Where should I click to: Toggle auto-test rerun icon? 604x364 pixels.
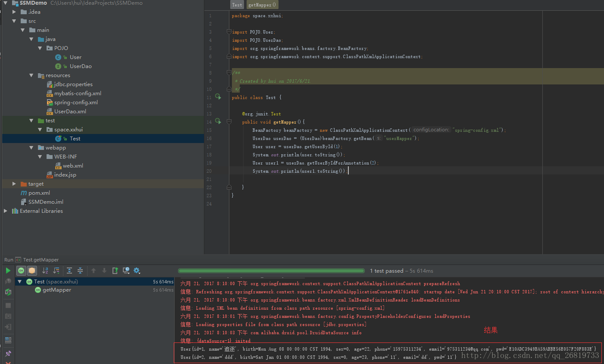point(8,292)
